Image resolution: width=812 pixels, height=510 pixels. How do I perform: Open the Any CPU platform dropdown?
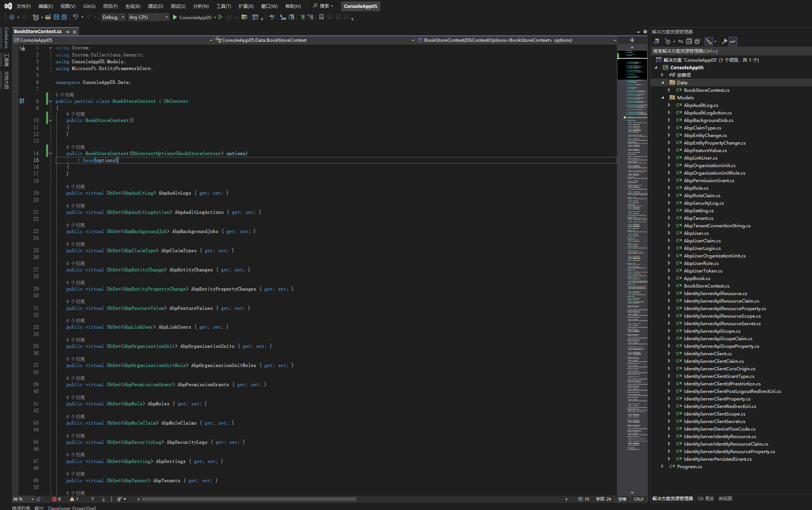pos(148,17)
